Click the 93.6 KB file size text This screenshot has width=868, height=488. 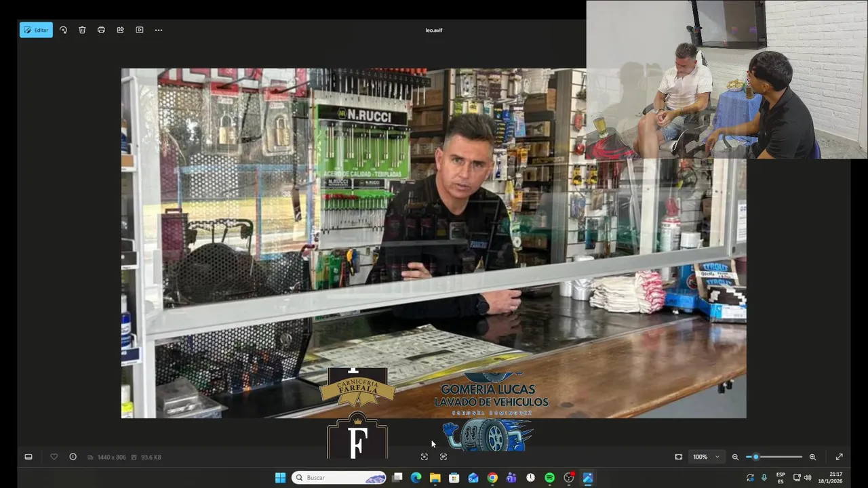click(x=151, y=457)
